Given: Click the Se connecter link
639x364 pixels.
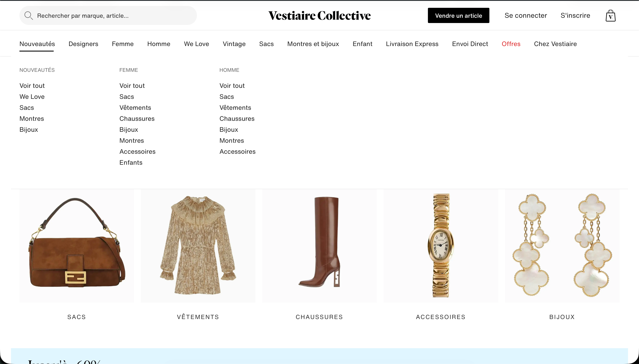Looking at the screenshot, I should (x=526, y=15).
